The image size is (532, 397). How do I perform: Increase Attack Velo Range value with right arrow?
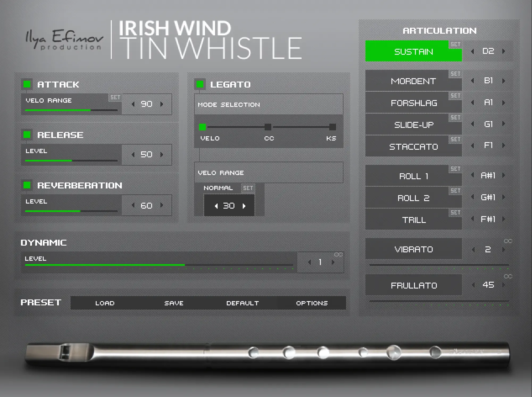[162, 104]
